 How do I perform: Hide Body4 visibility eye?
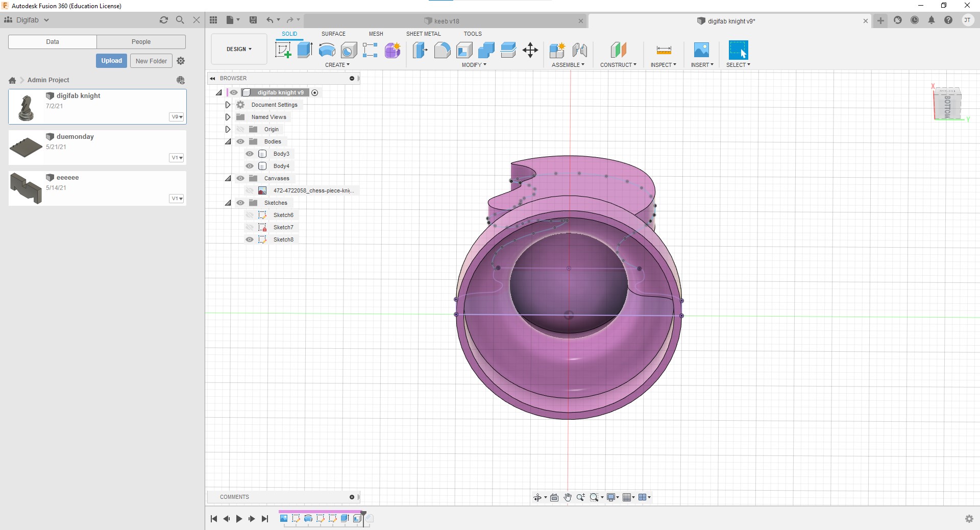[250, 166]
